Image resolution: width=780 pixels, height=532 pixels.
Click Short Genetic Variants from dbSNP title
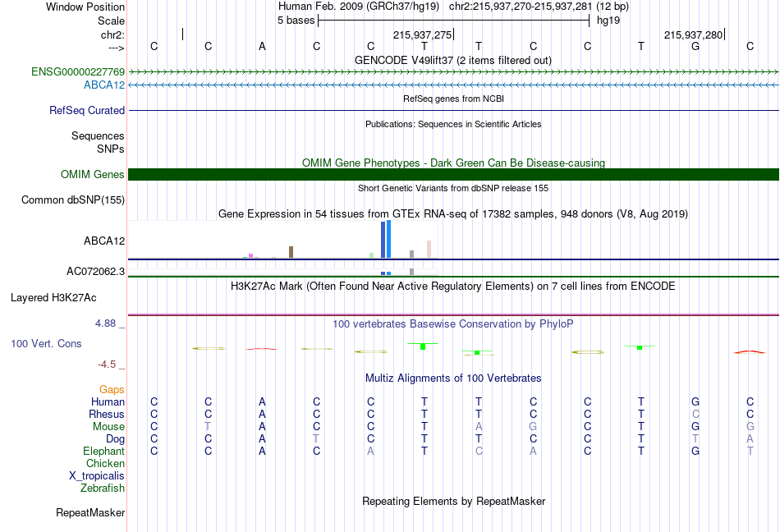pos(453,189)
